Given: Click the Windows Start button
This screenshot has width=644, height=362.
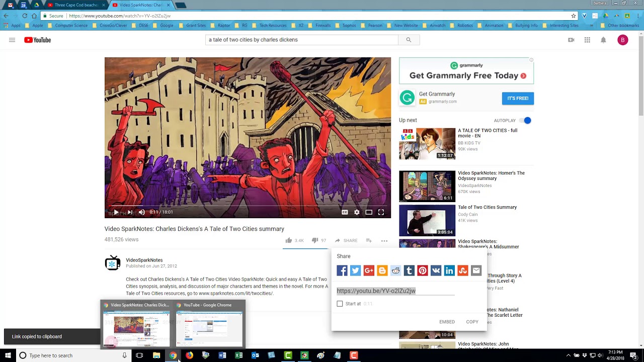Looking at the screenshot, I should point(8,355).
